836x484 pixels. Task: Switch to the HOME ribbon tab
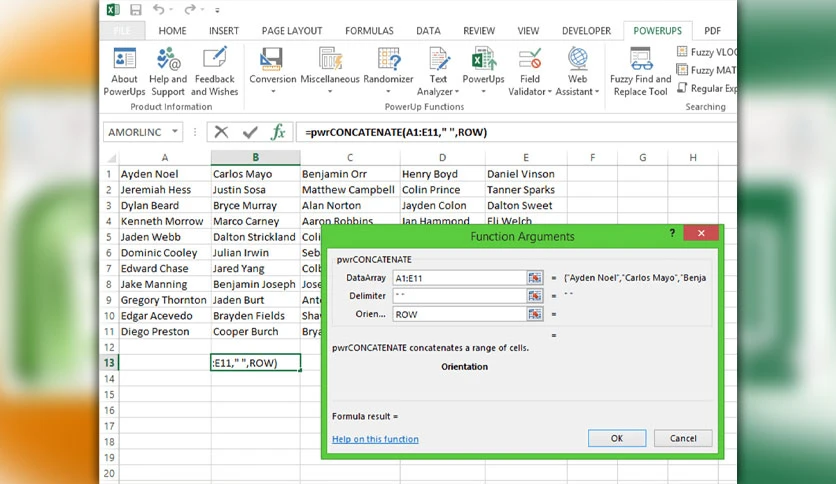click(172, 31)
